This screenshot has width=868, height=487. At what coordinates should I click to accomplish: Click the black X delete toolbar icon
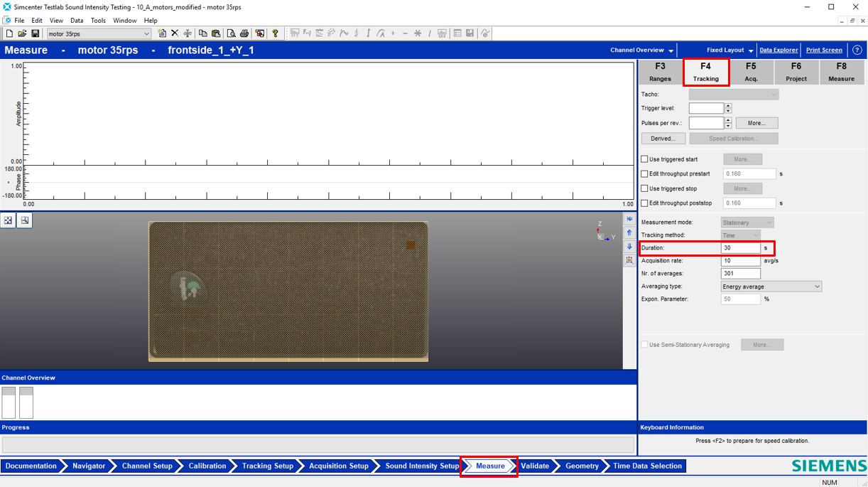(x=175, y=33)
